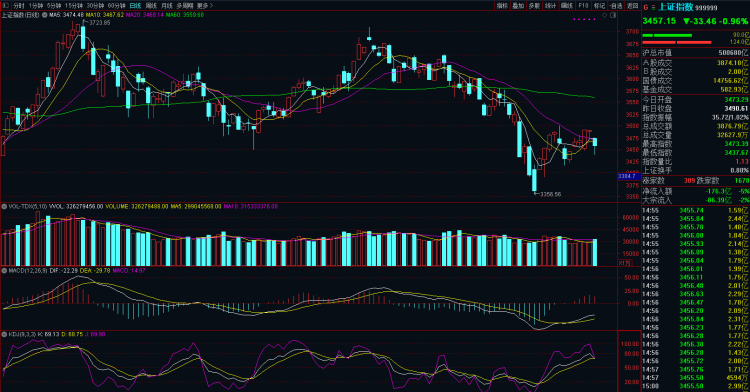Open F10 company information

(583, 6)
